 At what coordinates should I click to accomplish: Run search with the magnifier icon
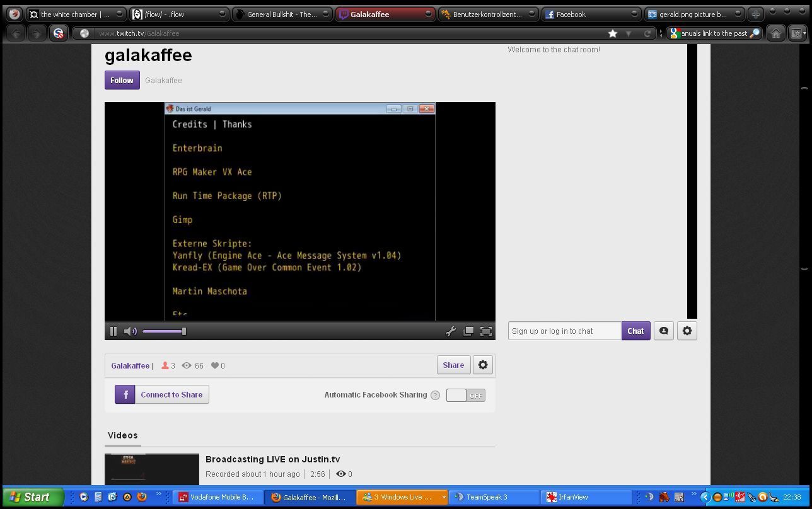coord(755,33)
